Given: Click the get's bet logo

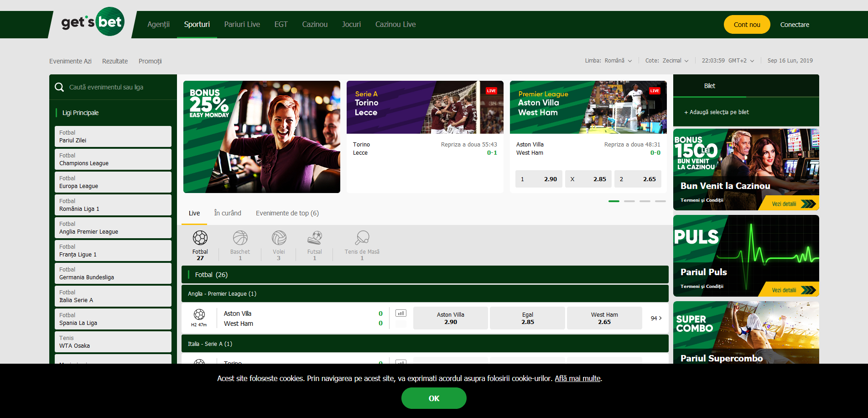Looking at the screenshot, I should point(93,22).
